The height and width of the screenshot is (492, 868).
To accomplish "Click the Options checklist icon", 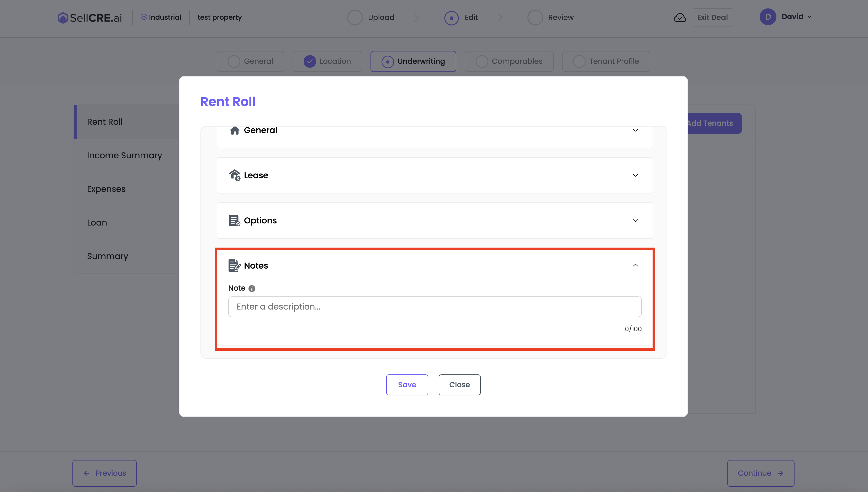I will pos(234,221).
